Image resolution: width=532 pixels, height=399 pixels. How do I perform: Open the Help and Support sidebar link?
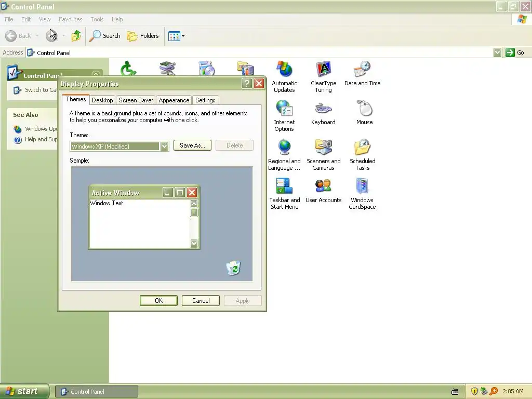point(35,139)
